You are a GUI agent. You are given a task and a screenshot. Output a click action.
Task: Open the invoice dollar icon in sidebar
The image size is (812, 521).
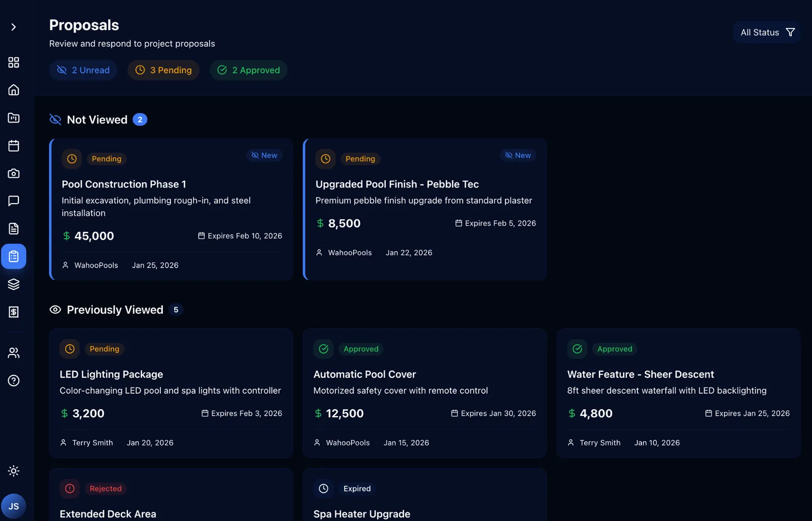tap(14, 312)
